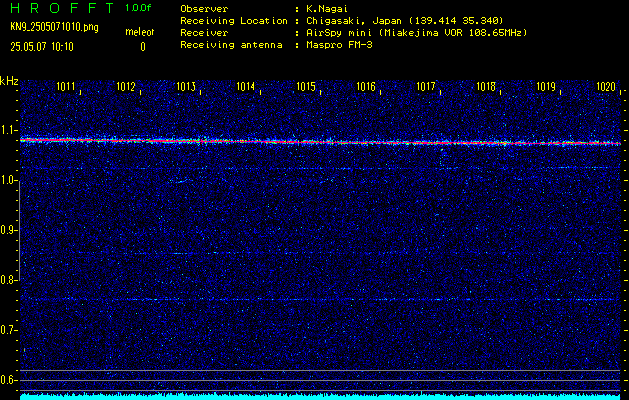This screenshot has height=400, width=629.
Task: Click frequency axis label 0.7
Action: coord(8,330)
